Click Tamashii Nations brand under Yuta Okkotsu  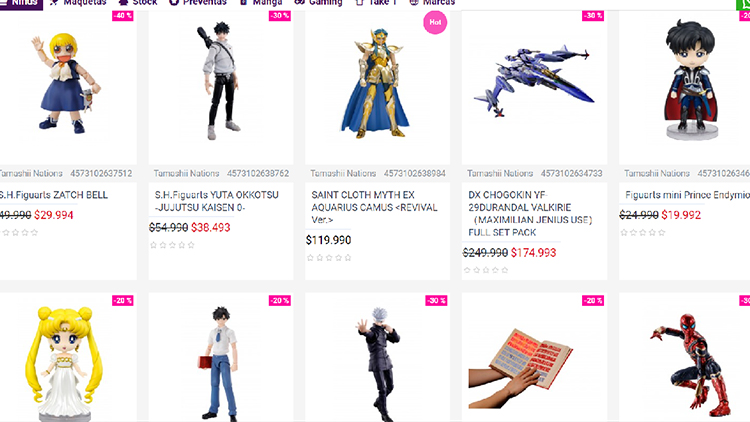(x=187, y=173)
